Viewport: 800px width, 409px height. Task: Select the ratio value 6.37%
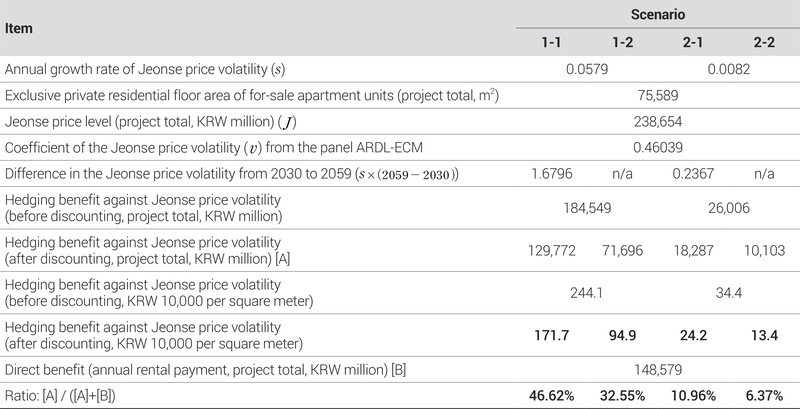(x=764, y=395)
